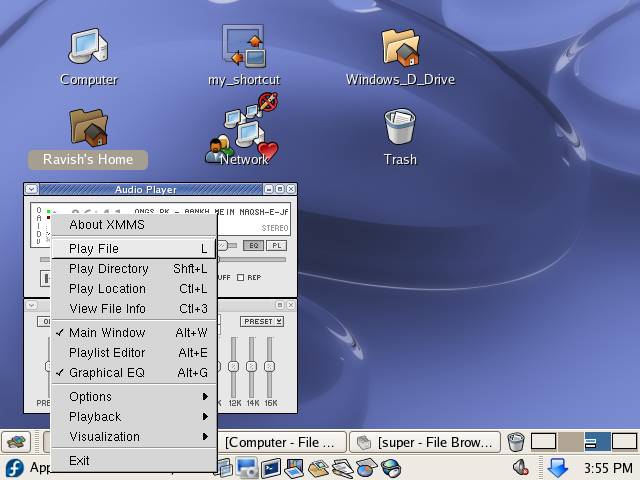This screenshot has height=480, width=640.
Task: Enable the REP repeat checkbox
Action: 241,278
